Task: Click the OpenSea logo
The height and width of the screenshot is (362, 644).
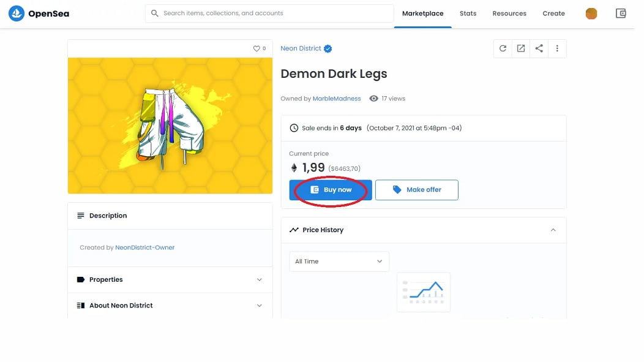Action: tap(39, 13)
